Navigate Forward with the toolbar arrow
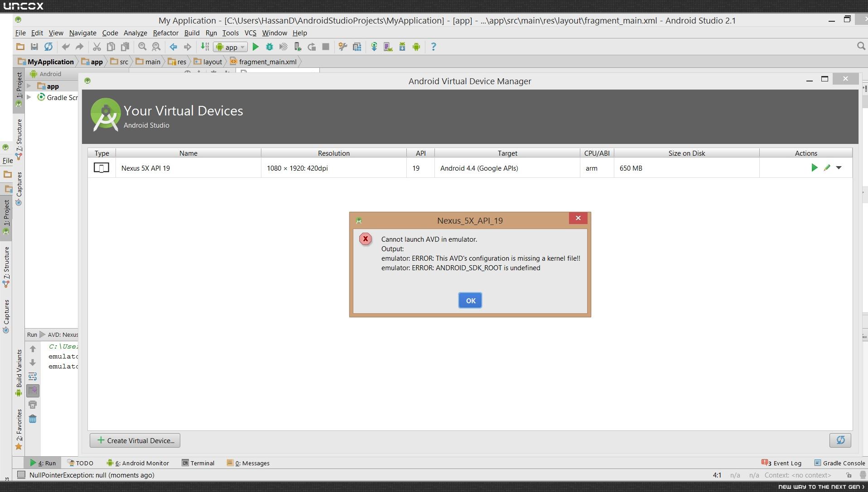The image size is (868, 492). coord(188,47)
